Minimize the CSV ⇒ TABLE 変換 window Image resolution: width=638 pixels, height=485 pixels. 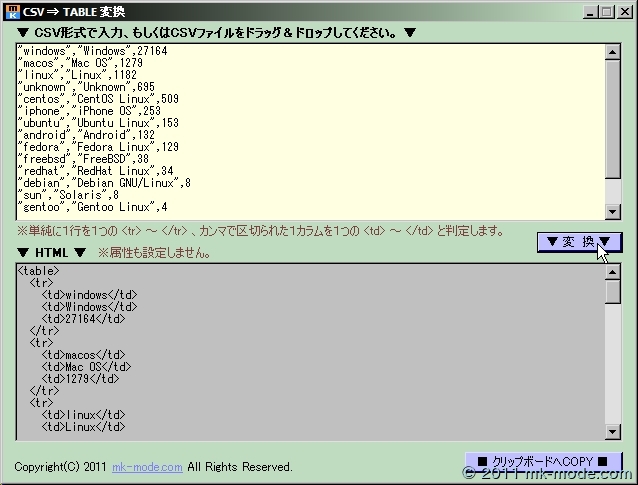tap(590, 11)
